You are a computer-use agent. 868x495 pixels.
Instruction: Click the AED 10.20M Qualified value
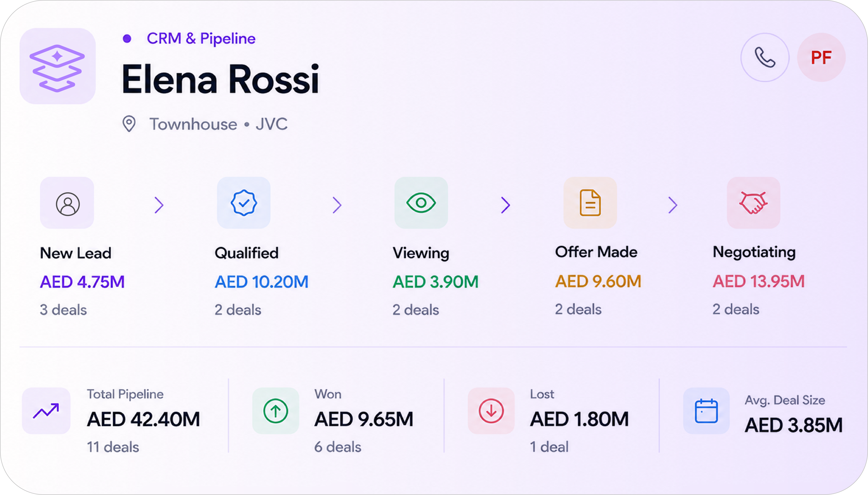261,282
